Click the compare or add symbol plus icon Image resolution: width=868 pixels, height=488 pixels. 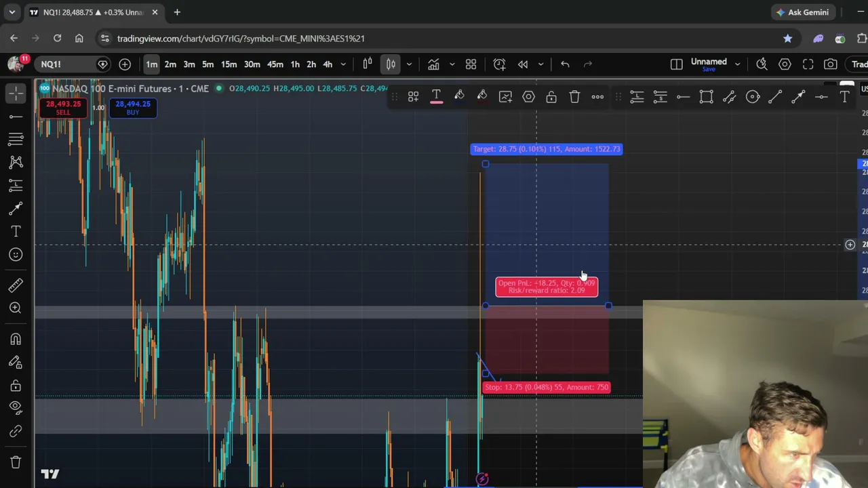point(125,64)
